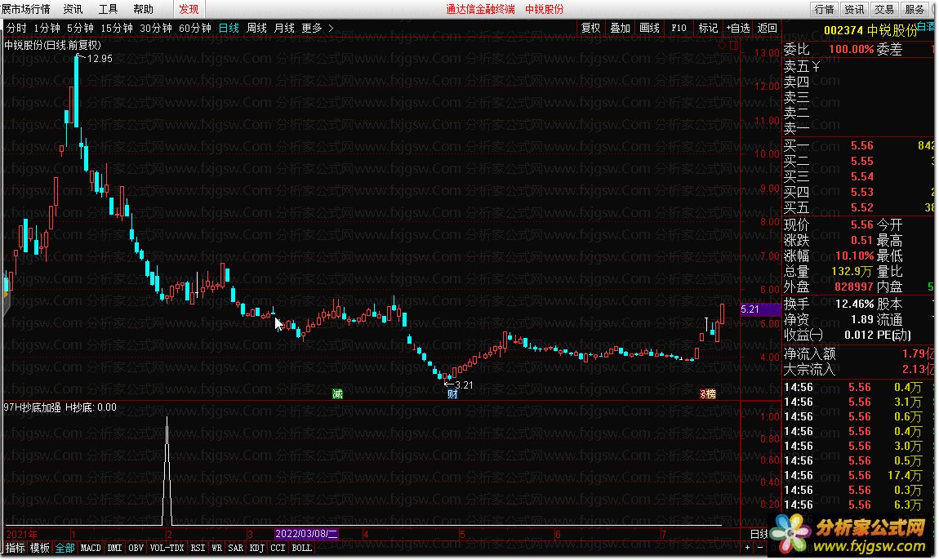Select the 5分钟 period
This screenshot has width=939, height=560.
tap(80, 28)
